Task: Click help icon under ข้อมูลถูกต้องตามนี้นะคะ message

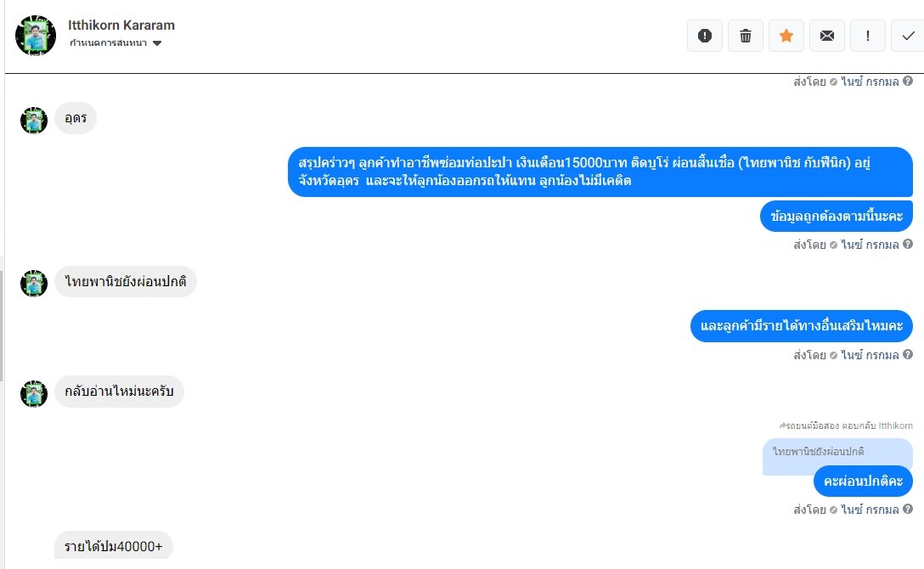Action: coord(908,244)
